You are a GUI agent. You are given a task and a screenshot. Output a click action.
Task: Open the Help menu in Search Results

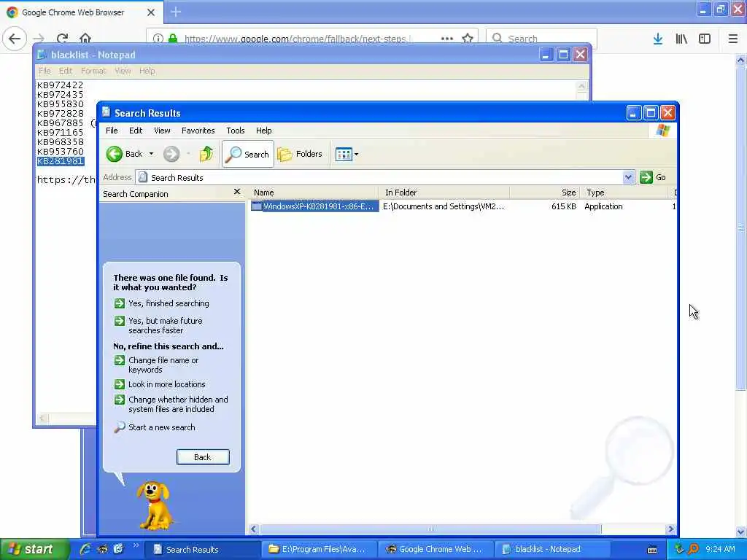point(263,131)
